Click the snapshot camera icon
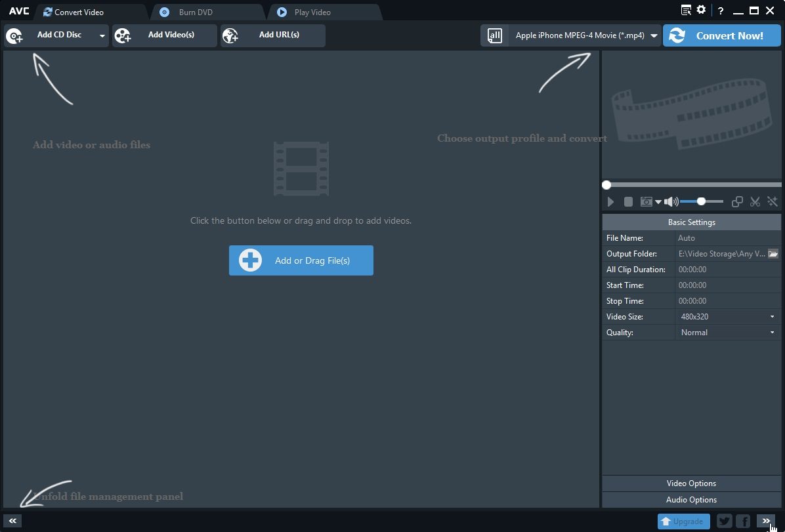The width and height of the screenshot is (785, 532). coord(647,202)
